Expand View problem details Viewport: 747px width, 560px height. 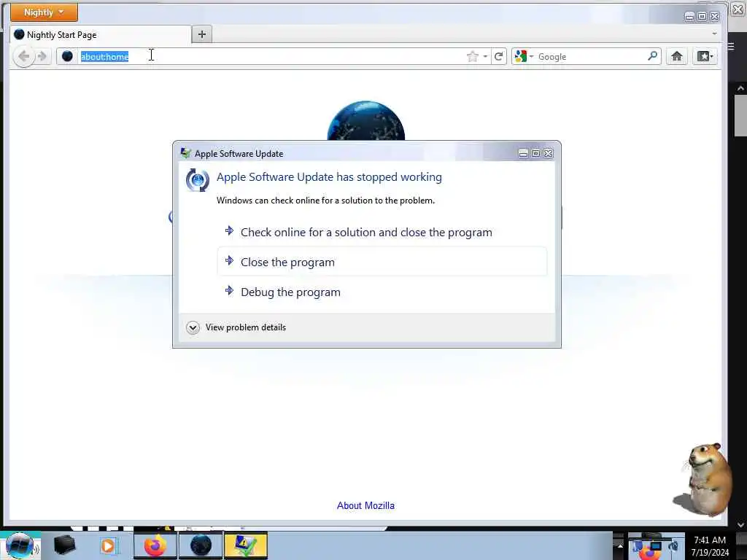tap(236, 327)
